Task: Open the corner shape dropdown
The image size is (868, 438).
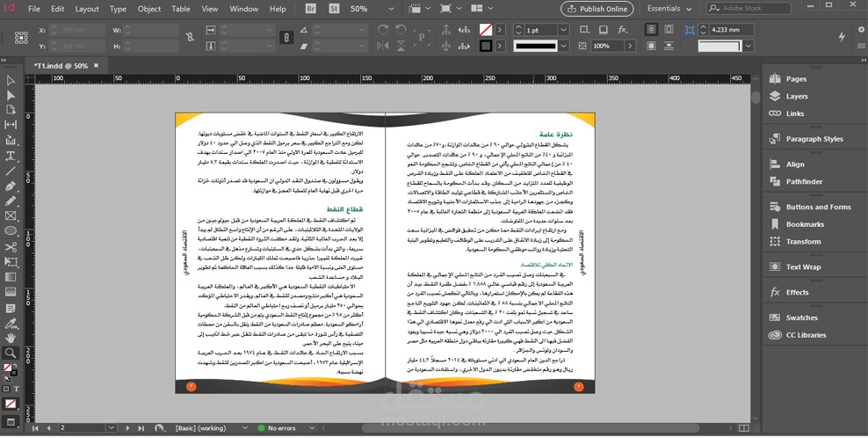Action: [749, 46]
